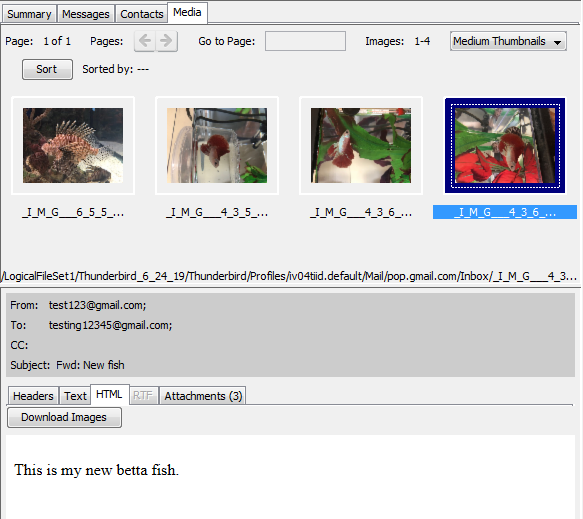Switch to the Summary tab
The image size is (583, 519).
(x=29, y=14)
